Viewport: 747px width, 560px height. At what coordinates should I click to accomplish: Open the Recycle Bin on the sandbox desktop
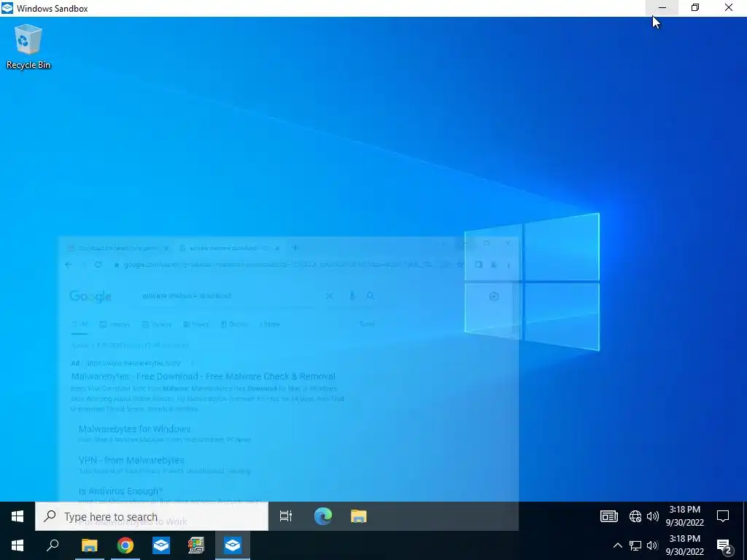[28, 47]
